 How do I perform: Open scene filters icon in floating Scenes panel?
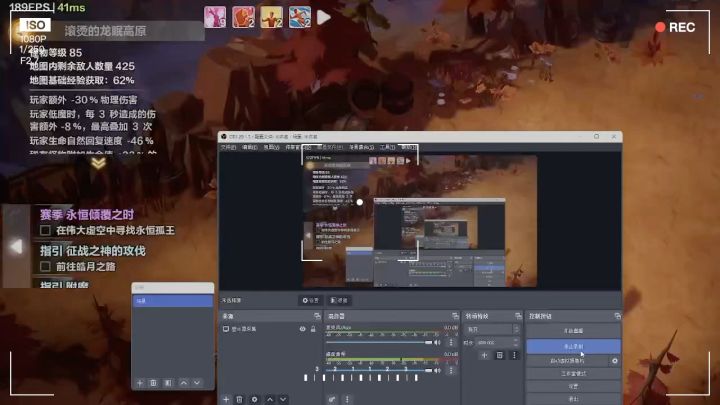168,382
